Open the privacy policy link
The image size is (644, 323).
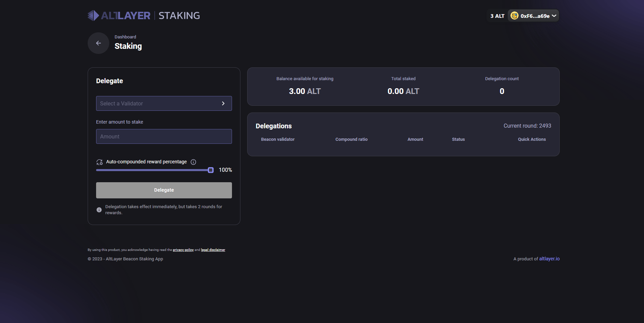(x=183, y=250)
